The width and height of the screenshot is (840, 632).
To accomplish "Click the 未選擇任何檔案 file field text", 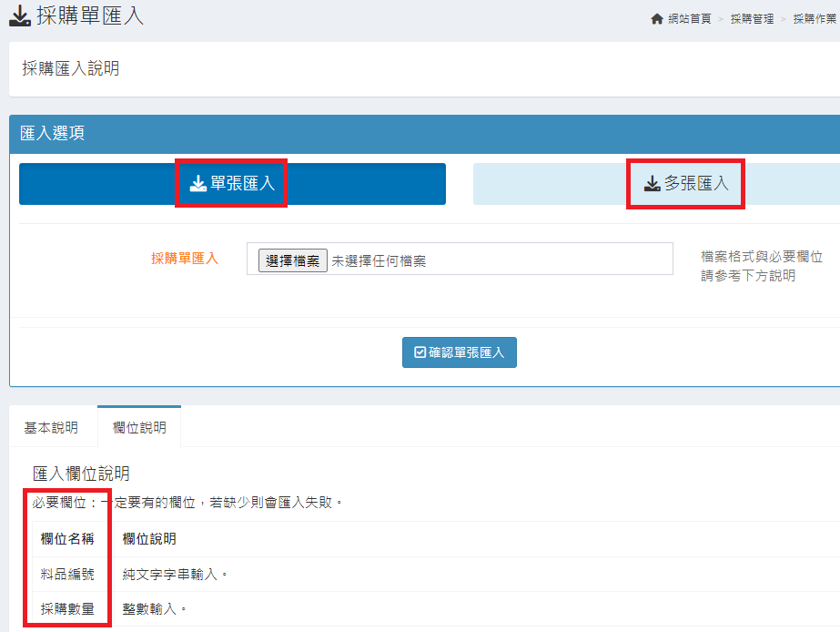I will coord(379,261).
